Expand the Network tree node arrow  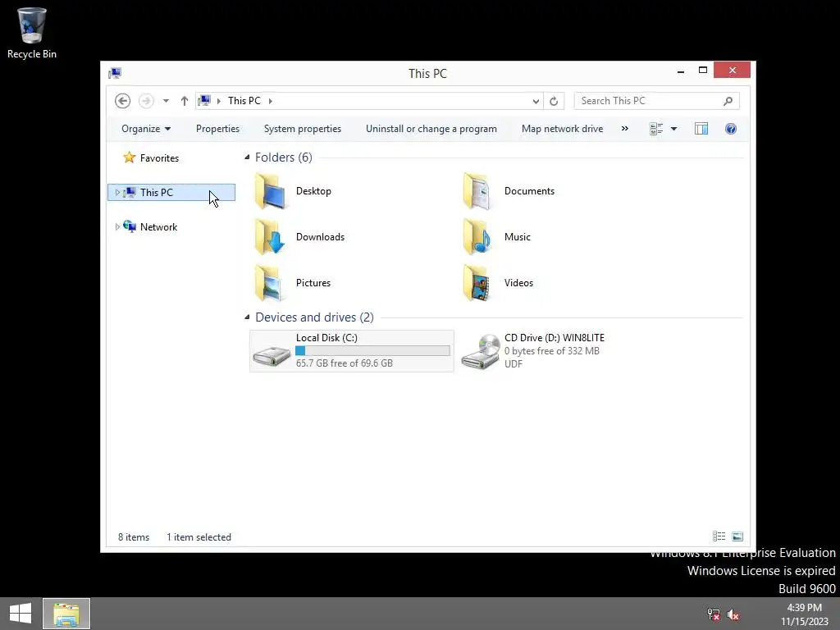point(117,226)
